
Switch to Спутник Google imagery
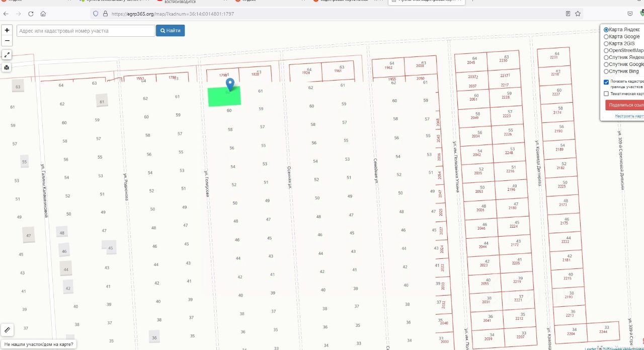[x=606, y=64]
